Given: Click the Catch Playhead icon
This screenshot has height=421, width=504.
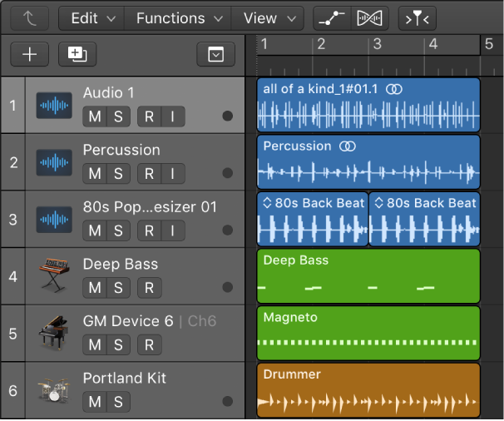Looking at the screenshot, I should [417, 17].
